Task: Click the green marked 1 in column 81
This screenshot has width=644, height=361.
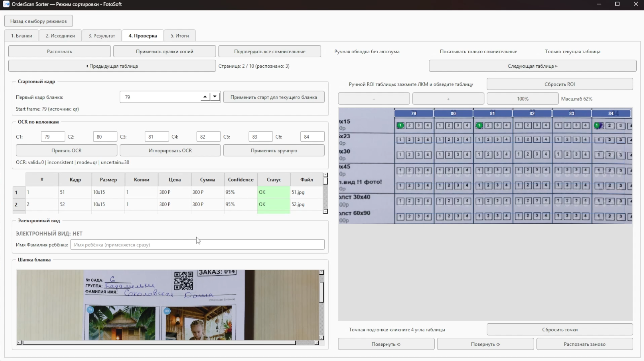Action: [x=479, y=125]
